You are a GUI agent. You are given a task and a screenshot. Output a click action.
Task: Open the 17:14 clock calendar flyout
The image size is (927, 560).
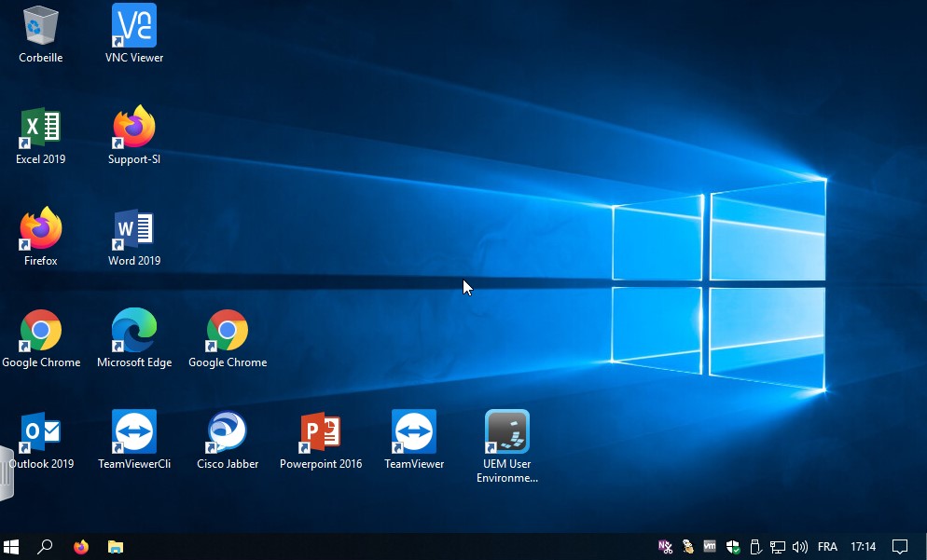point(864,547)
